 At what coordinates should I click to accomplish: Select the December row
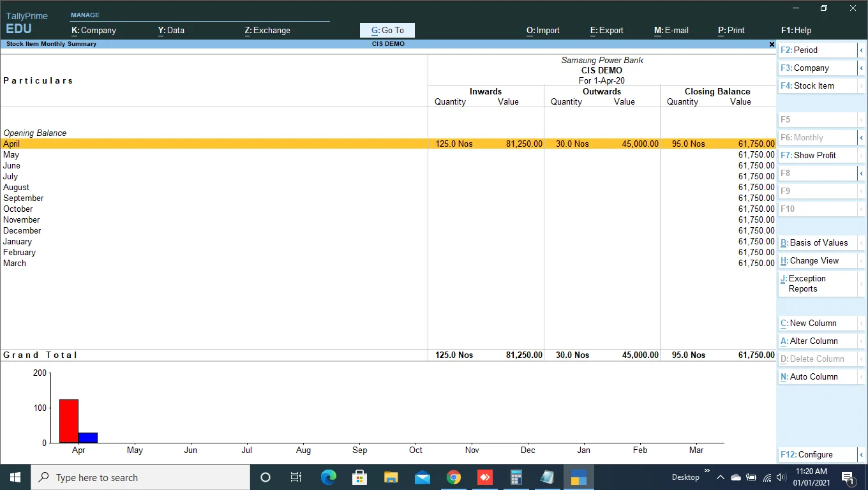tap(388, 230)
